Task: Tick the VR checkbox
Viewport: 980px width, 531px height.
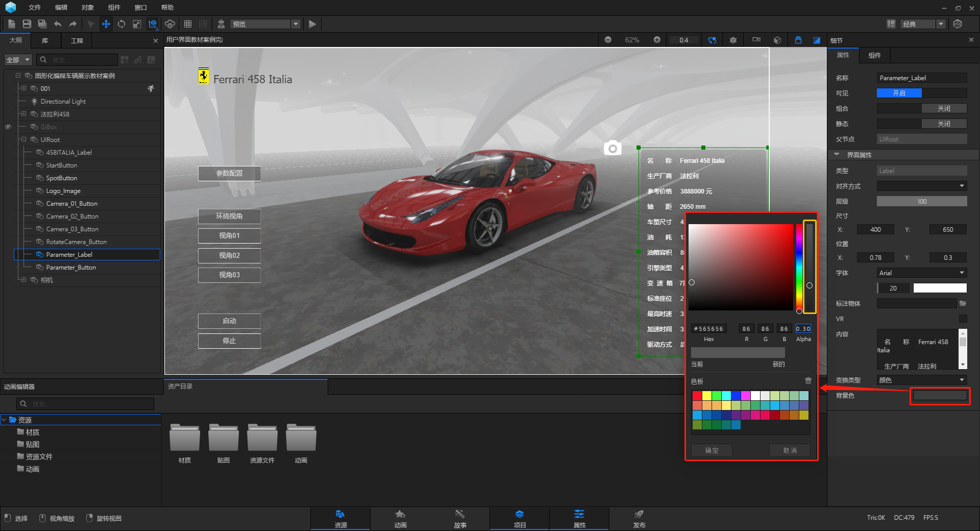Action: point(963,319)
